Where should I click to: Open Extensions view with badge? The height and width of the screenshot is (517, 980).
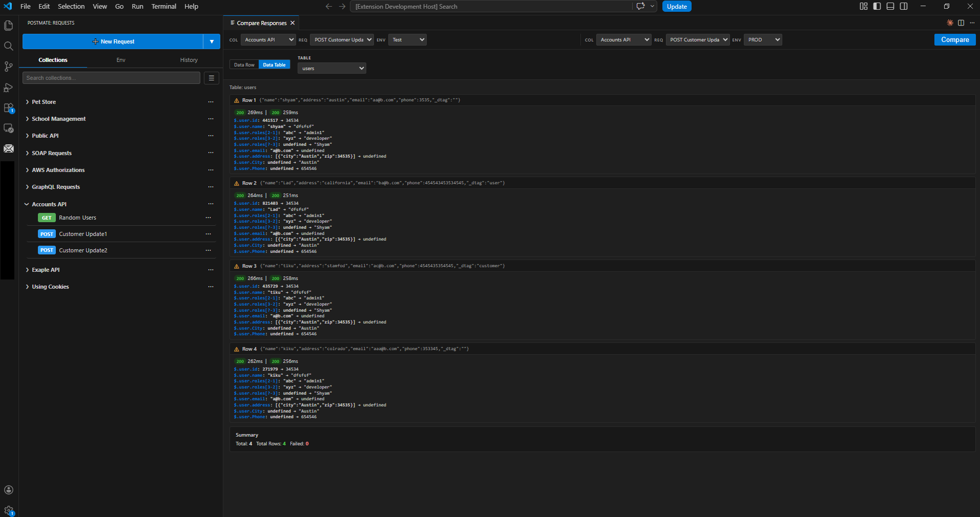pyautogui.click(x=9, y=108)
